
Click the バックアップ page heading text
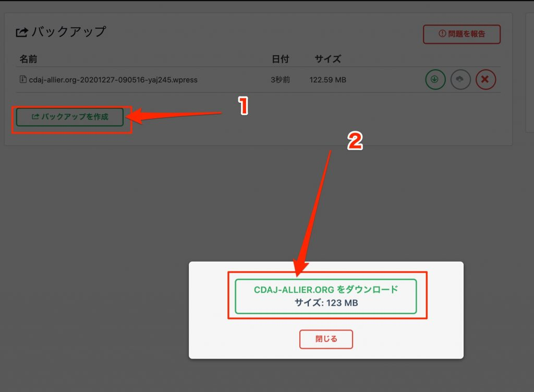pos(69,32)
